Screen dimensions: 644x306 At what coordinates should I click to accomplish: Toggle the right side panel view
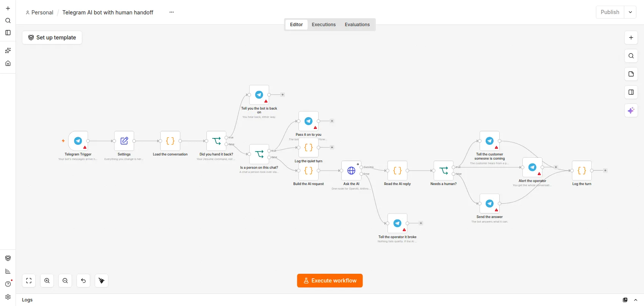pyautogui.click(x=631, y=92)
